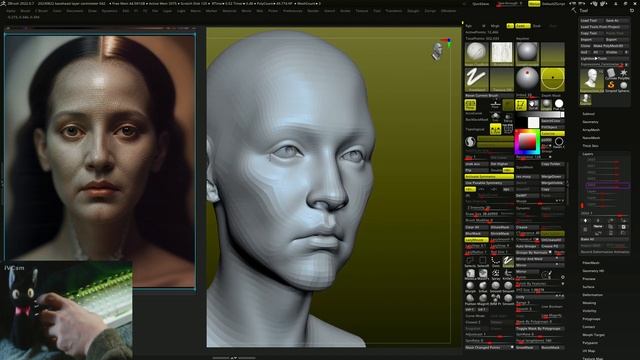Screen dimensions: 640x360
Task: Expand the Masking subpalette
Action: (589, 303)
